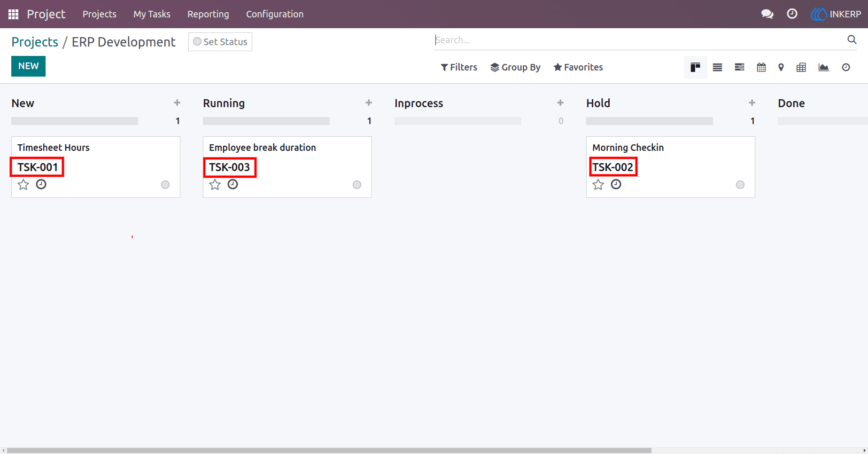Star the Morning Checkin task

[x=598, y=185]
